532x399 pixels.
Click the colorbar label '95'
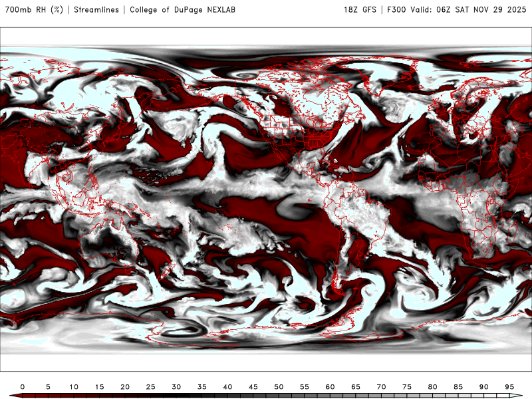[x=509, y=387]
